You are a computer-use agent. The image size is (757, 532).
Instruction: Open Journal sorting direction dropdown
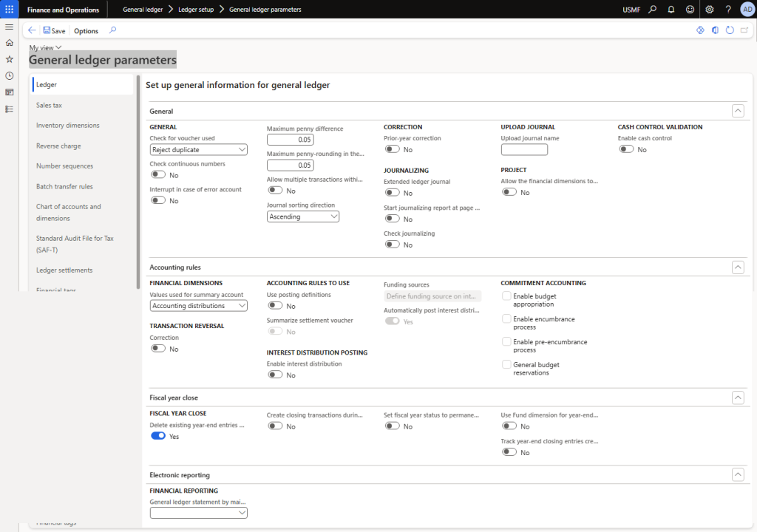tap(303, 216)
